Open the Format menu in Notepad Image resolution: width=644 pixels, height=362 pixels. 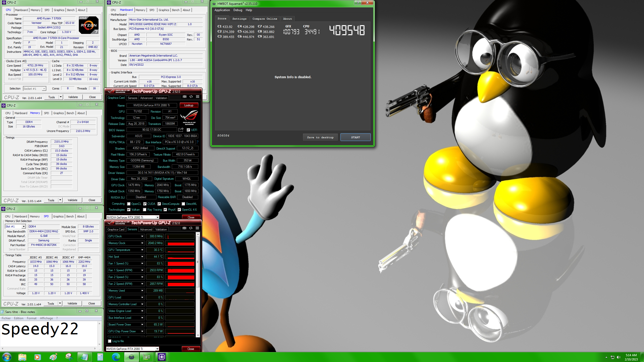tap(32, 318)
